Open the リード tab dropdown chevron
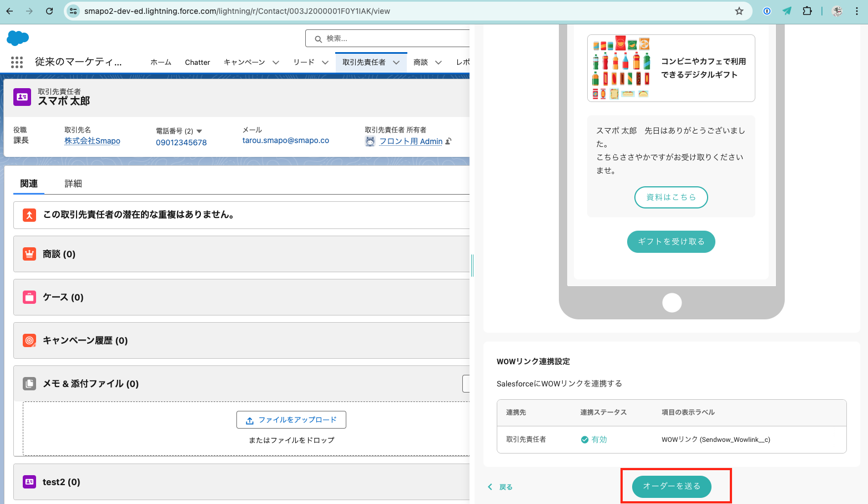Image resolution: width=868 pixels, height=504 pixels. pyautogui.click(x=325, y=63)
